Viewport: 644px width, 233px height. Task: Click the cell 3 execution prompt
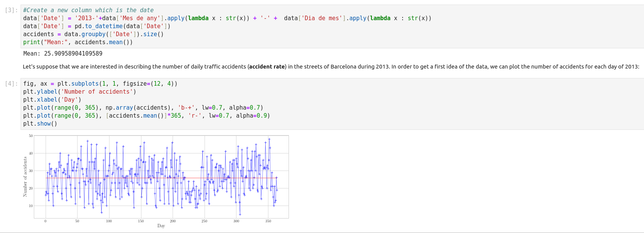click(11, 10)
